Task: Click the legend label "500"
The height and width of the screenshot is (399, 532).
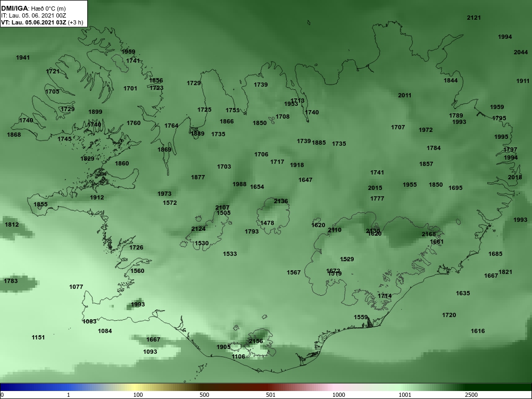Action: [205, 395]
